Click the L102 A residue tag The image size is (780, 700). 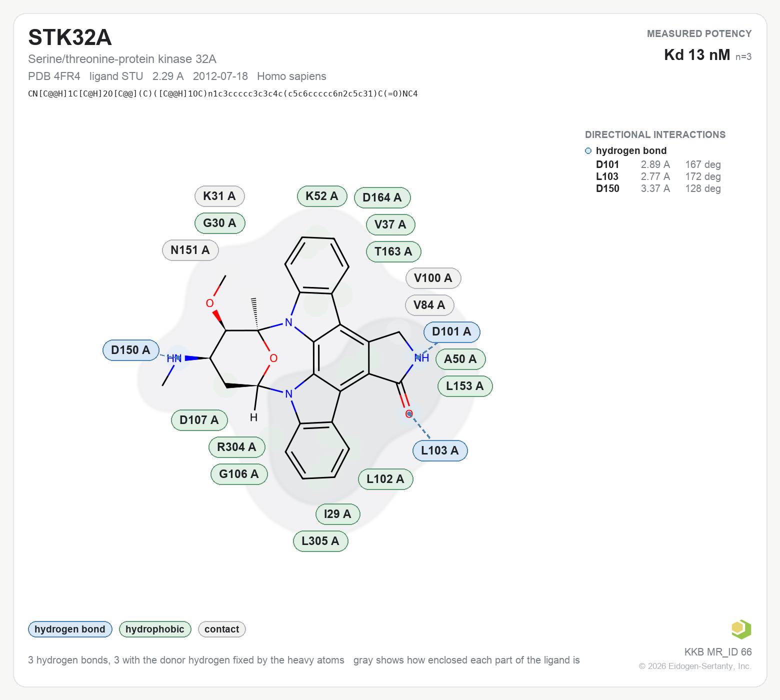coord(385,479)
